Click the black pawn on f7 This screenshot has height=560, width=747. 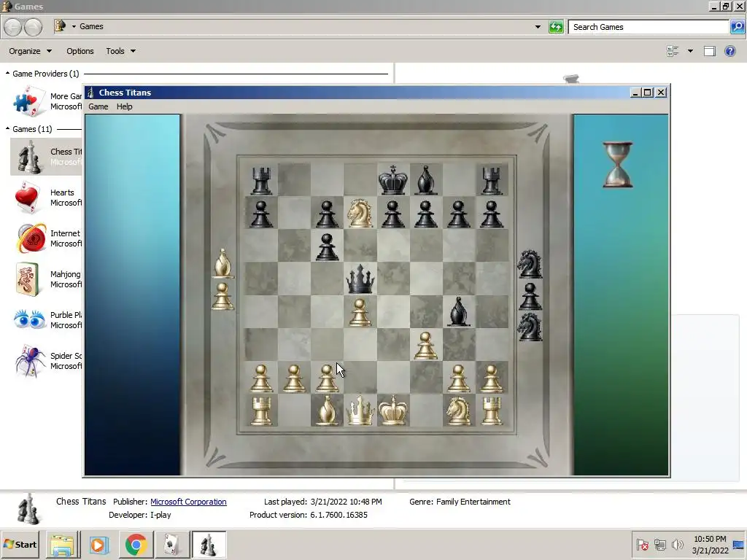click(425, 214)
